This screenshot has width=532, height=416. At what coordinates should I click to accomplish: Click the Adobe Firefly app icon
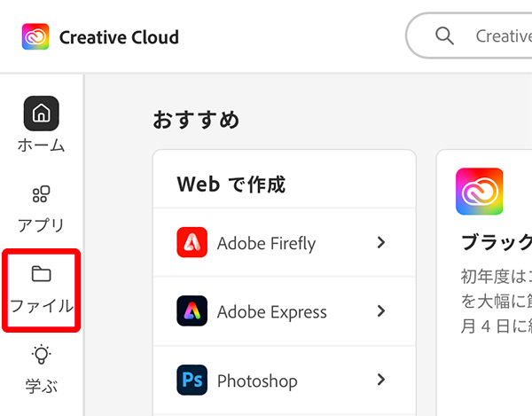[x=192, y=242]
